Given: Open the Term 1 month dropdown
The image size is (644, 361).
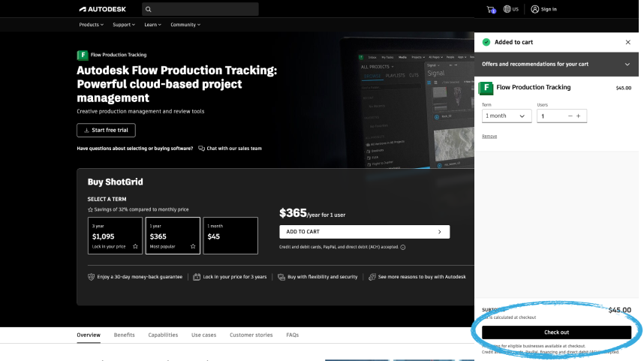Looking at the screenshot, I should 507,116.
